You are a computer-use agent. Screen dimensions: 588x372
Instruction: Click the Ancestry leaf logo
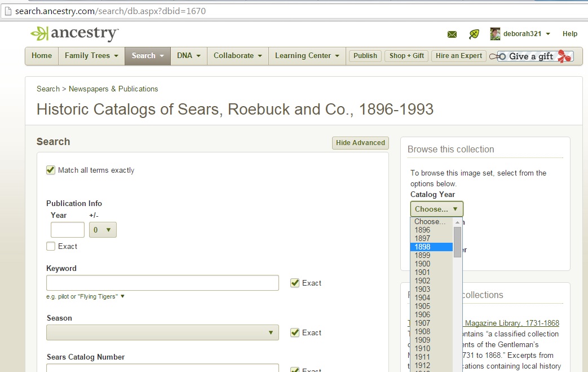coord(39,34)
